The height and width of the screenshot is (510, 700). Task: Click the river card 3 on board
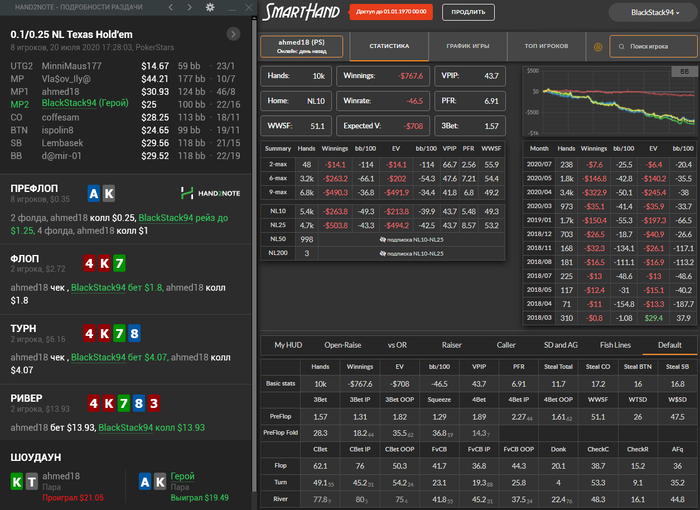pos(154,403)
